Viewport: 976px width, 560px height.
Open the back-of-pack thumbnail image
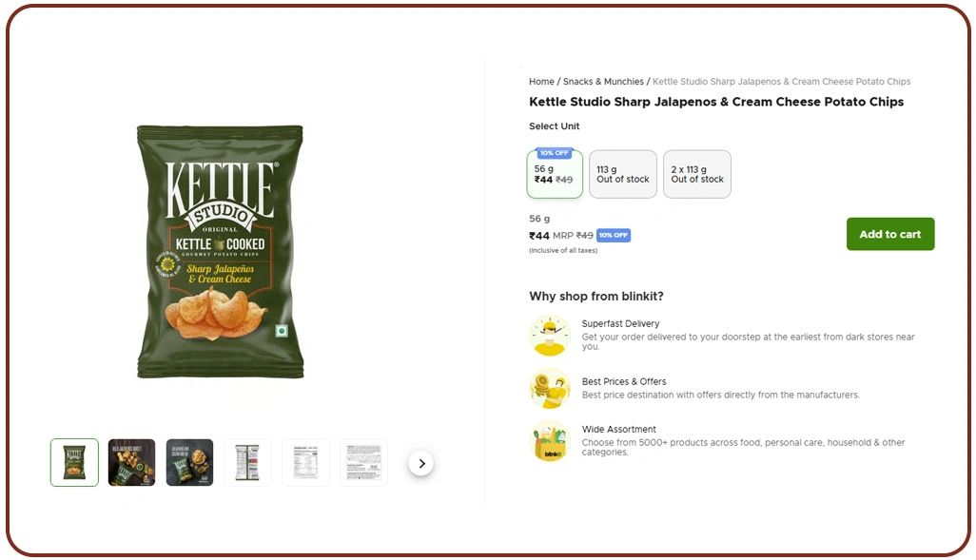tap(248, 463)
